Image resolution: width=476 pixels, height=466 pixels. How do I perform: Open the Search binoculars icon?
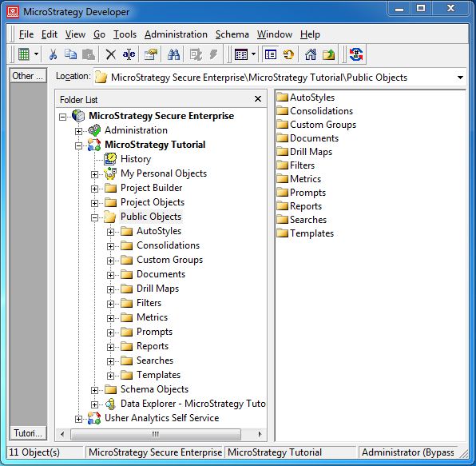(x=173, y=54)
